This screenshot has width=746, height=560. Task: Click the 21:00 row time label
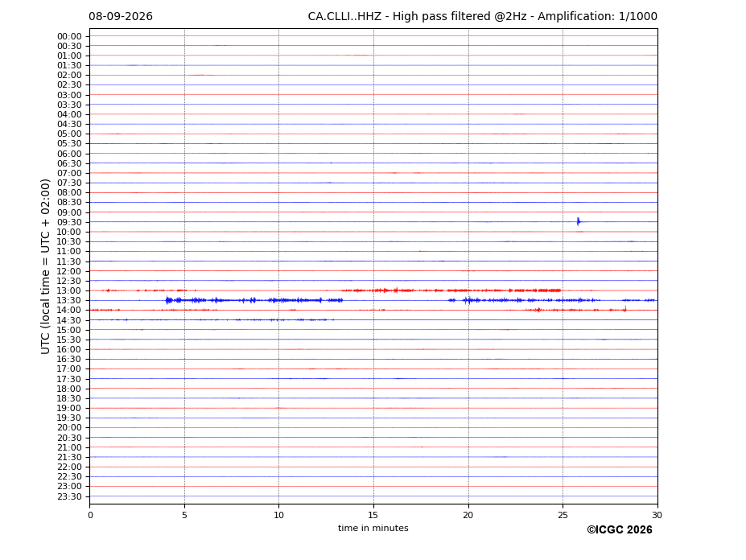coord(69,447)
